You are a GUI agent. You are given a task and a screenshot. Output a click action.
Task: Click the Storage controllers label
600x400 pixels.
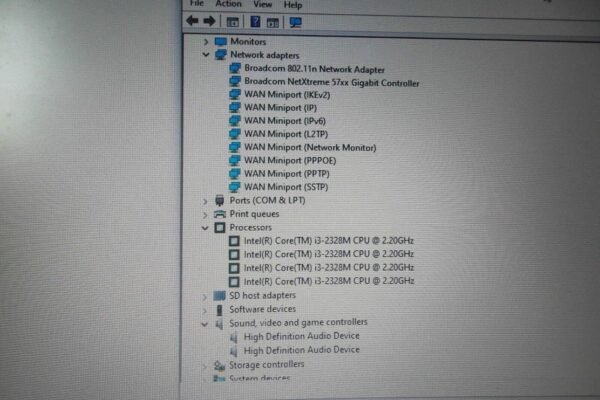(266, 365)
